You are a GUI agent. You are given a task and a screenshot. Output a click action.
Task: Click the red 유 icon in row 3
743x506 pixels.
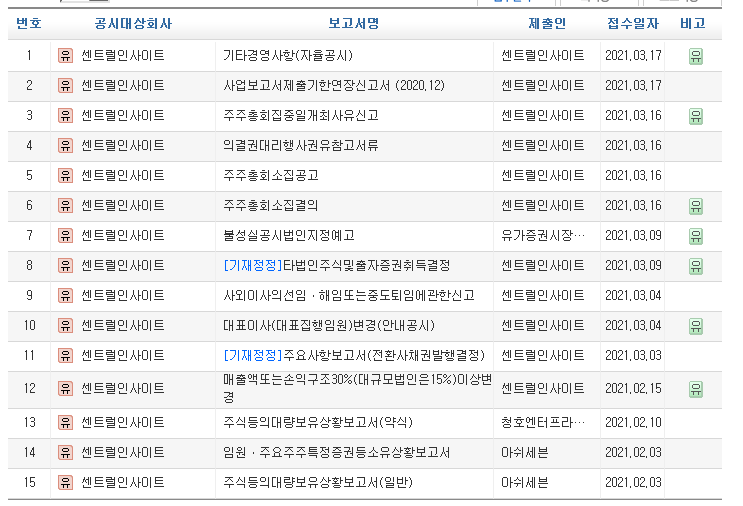click(x=65, y=116)
